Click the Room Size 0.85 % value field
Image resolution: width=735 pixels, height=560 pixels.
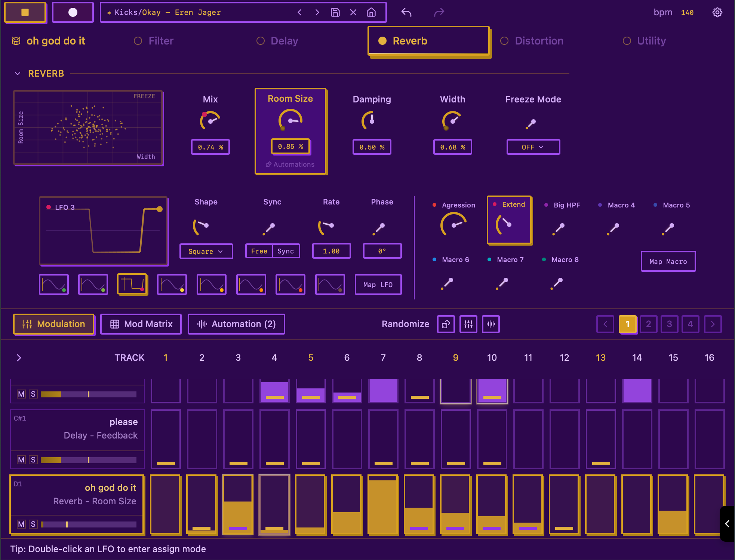pos(290,147)
